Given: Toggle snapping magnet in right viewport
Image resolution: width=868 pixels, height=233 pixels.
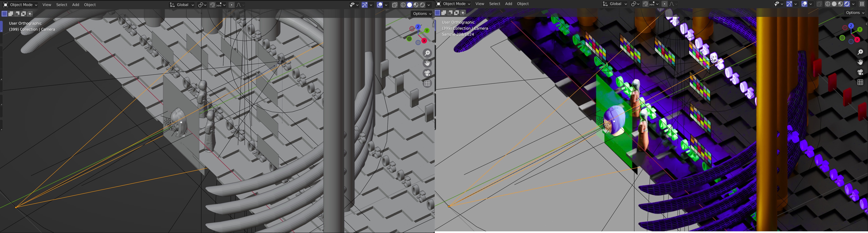Looking at the screenshot, I should 646,4.
